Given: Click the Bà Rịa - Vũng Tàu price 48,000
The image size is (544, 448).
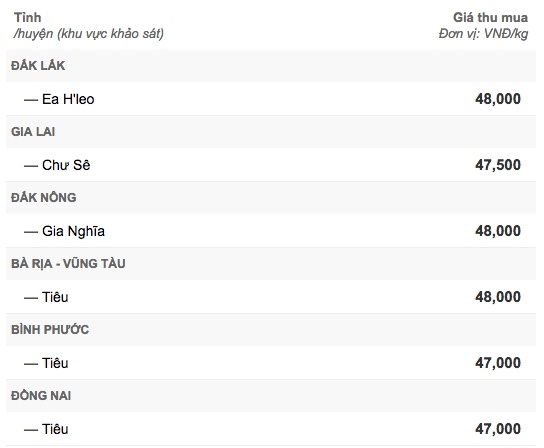Looking at the screenshot, I should tap(498, 297).
